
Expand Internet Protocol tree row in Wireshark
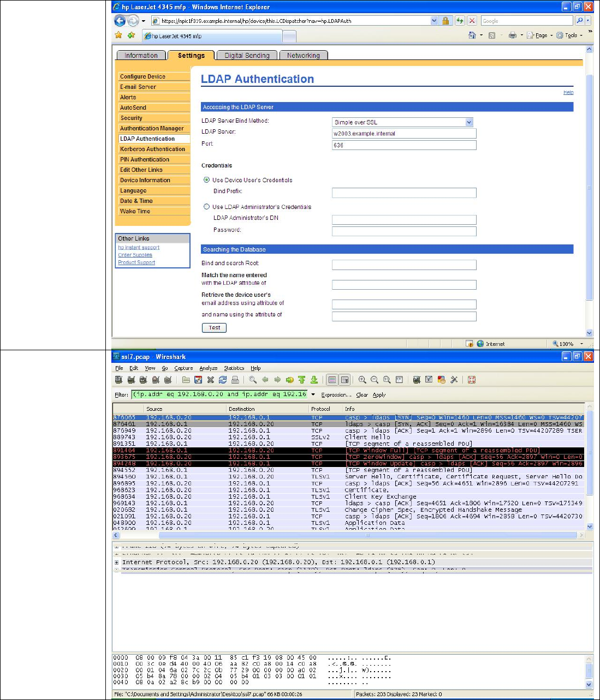116,562
